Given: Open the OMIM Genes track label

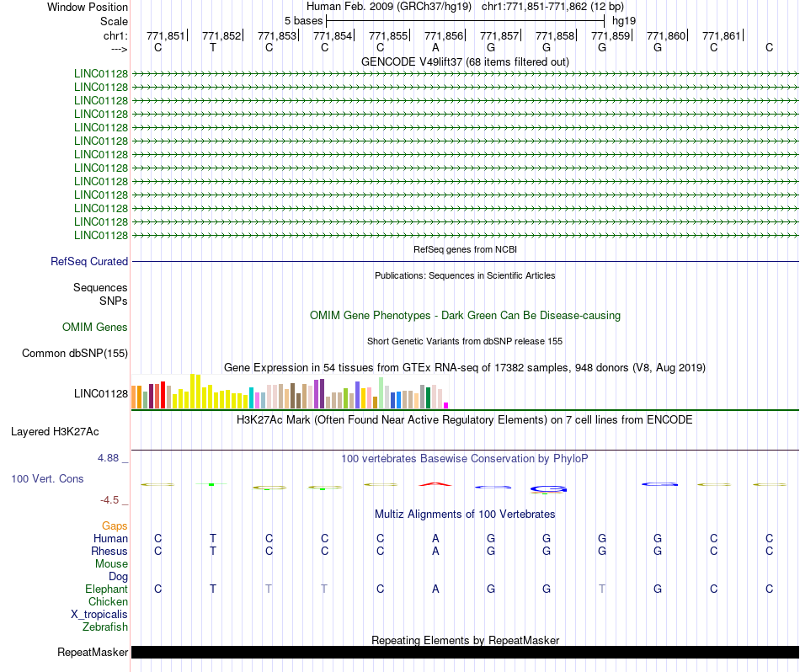Looking at the screenshot, I should click(x=95, y=327).
